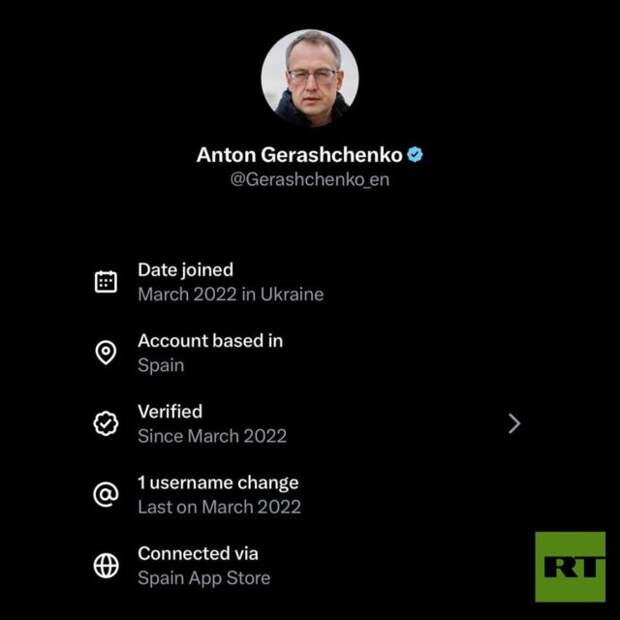Screen dimensions: 620x620
Task: Click 'Since March 2022' text
Action: (212, 436)
